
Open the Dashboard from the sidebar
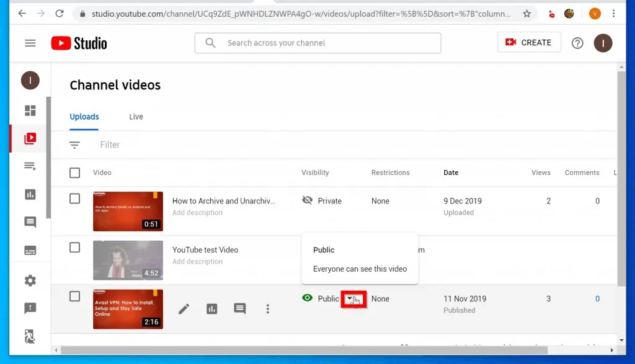pos(29,109)
